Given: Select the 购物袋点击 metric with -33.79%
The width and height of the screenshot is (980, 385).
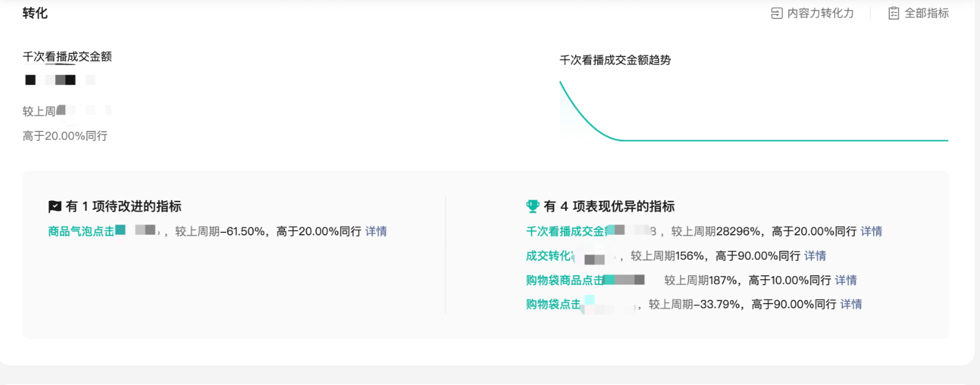Looking at the screenshot, I should (x=553, y=304).
